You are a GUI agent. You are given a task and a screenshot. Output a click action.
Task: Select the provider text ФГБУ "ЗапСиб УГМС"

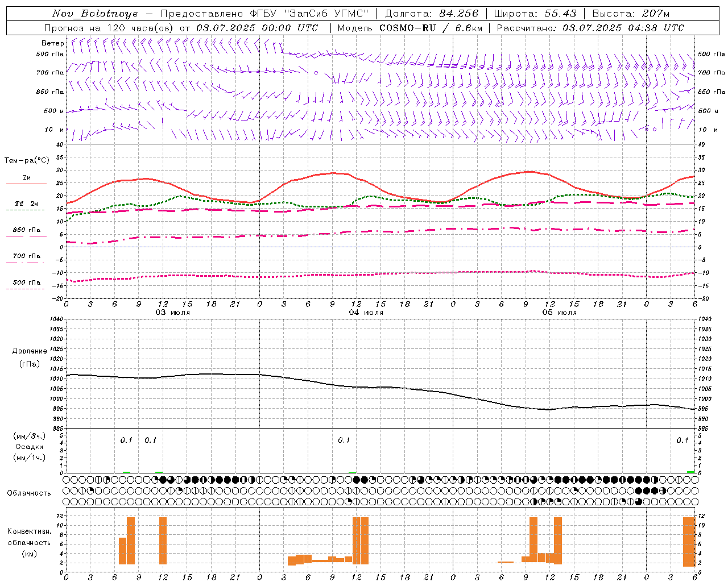[x=309, y=14]
